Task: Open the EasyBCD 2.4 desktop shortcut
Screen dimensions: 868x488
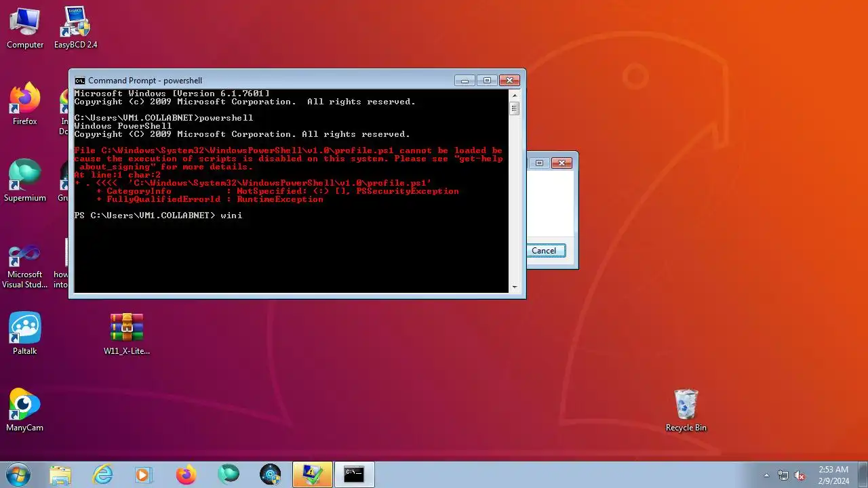Action: click(x=75, y=28)
